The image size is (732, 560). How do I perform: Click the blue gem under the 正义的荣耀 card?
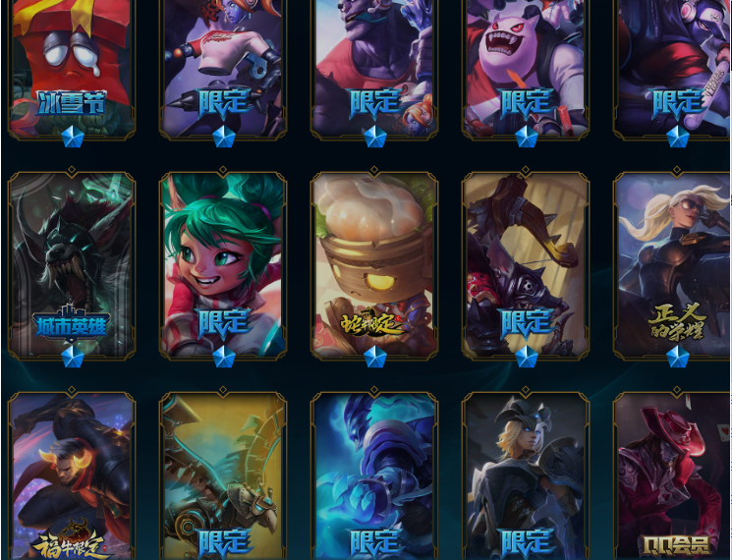point(677,357)
